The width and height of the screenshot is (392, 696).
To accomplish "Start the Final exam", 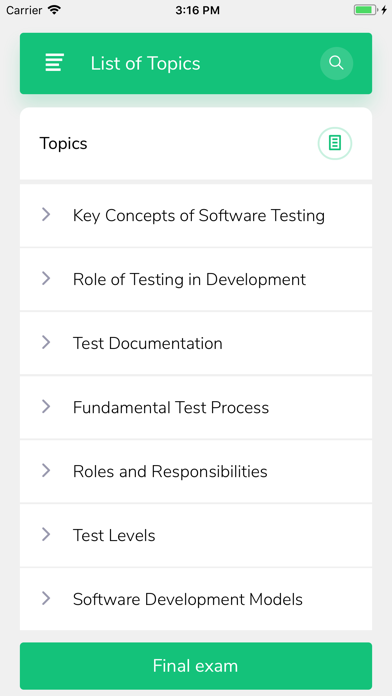I will coord(196,666).
